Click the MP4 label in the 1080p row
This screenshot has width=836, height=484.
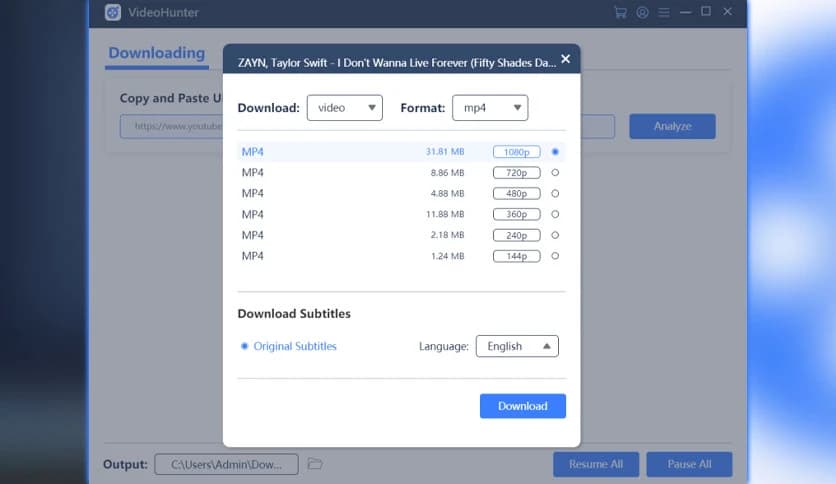[x=253, y=152]
